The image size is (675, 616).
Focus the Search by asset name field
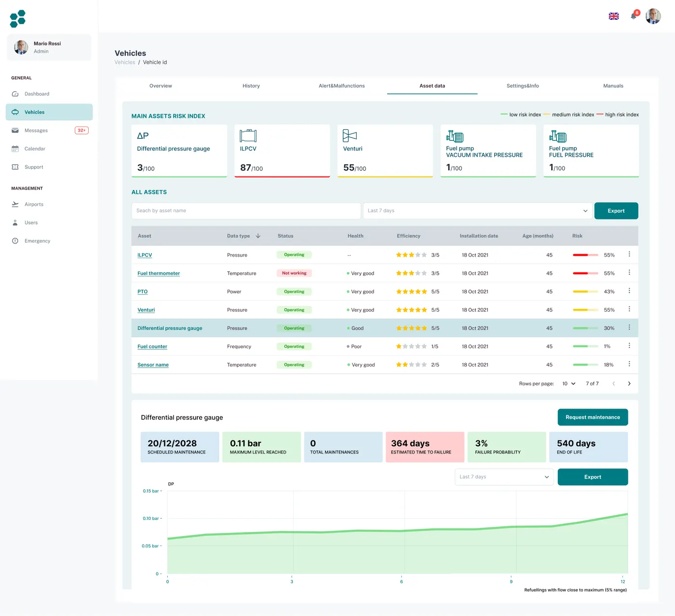(246, 211)
